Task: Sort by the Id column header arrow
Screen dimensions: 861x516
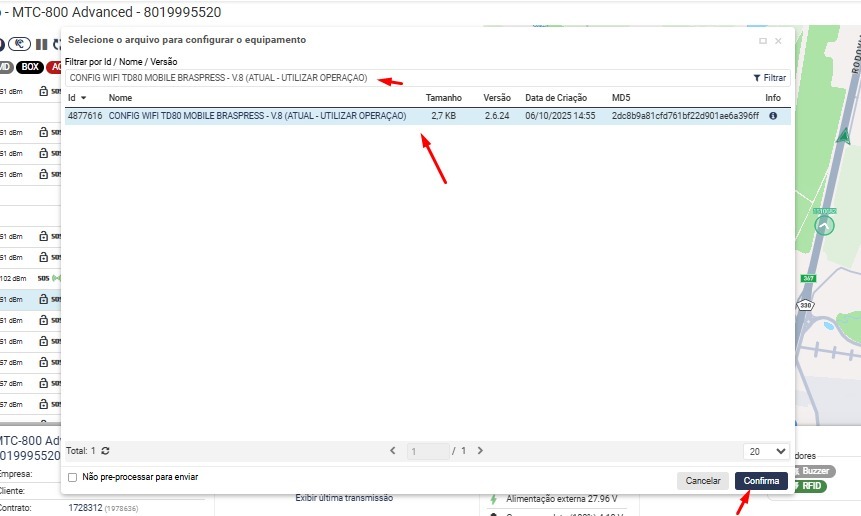Action: [x=83, y=98]
